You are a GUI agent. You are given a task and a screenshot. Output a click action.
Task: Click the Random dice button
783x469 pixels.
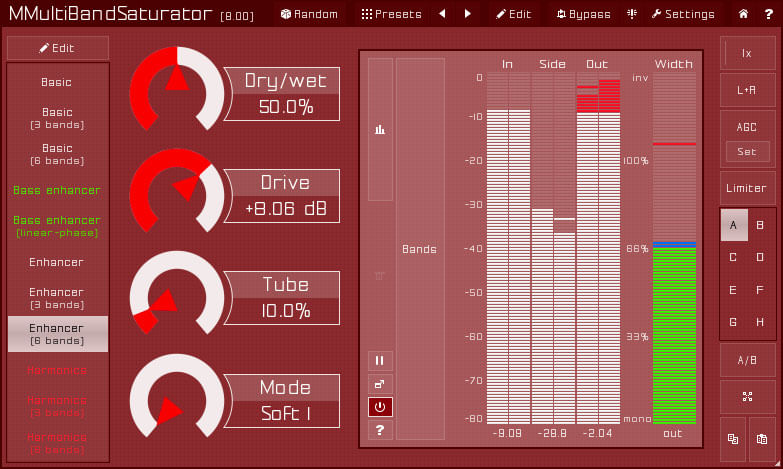[309, 14]
